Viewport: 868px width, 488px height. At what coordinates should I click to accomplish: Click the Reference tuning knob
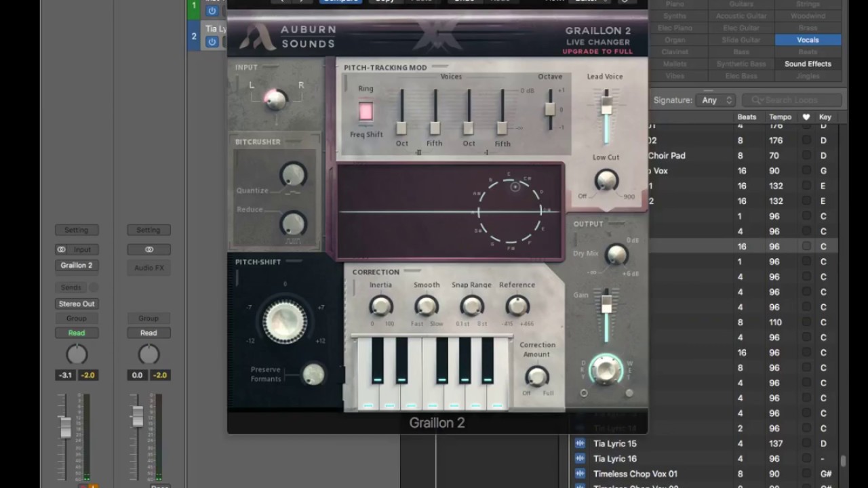click(517, 306)
